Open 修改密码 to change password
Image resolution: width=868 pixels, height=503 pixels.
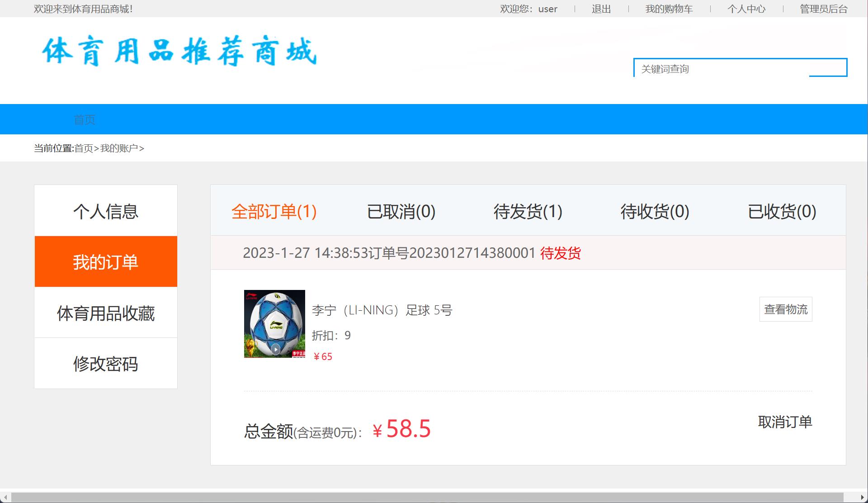[105, 363]
